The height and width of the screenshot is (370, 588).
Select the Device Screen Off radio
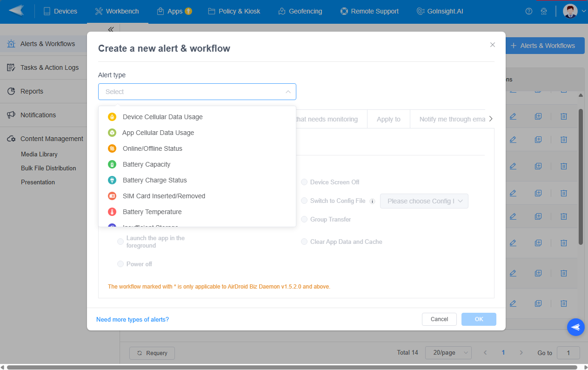click(304, 182)
